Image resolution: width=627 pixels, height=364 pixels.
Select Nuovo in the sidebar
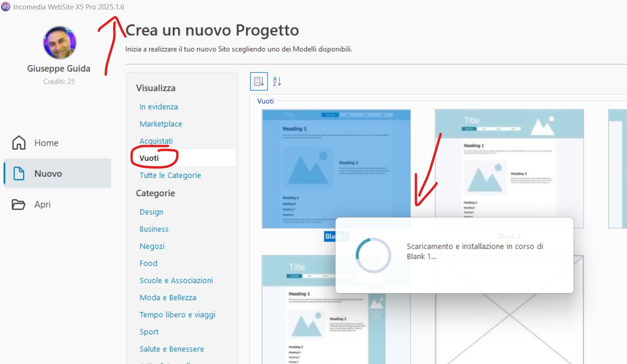pos(57,173)
